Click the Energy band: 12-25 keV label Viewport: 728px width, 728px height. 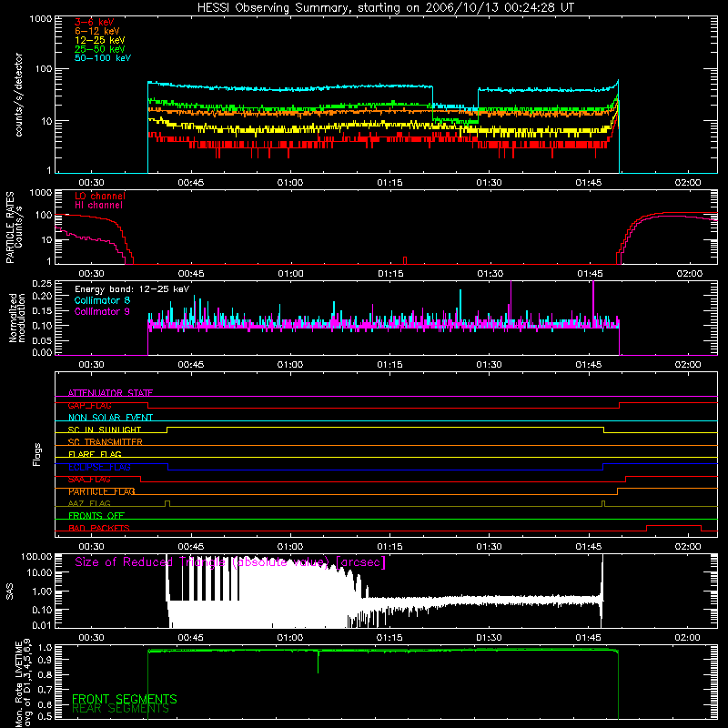pyautogui.click(x=132, y=289)
